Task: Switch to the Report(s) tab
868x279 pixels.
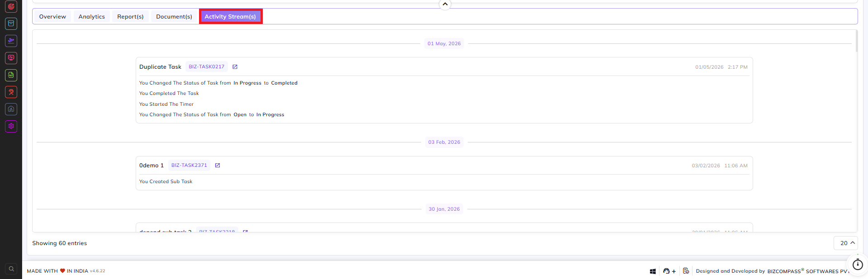Action: point(130,17)
